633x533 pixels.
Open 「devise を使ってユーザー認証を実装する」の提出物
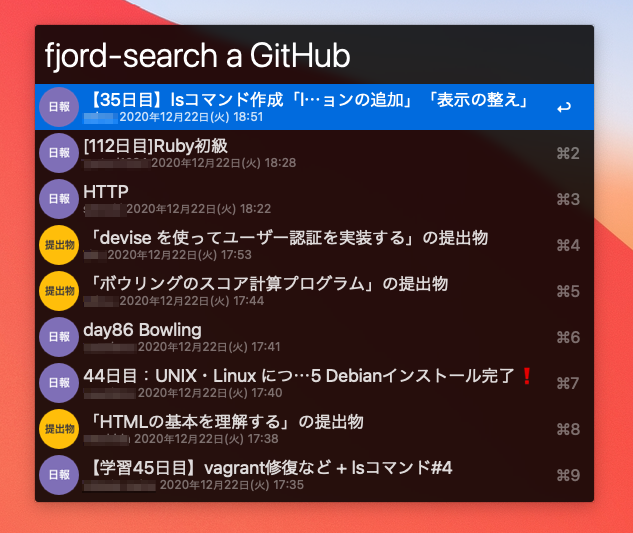coord(314,245)
